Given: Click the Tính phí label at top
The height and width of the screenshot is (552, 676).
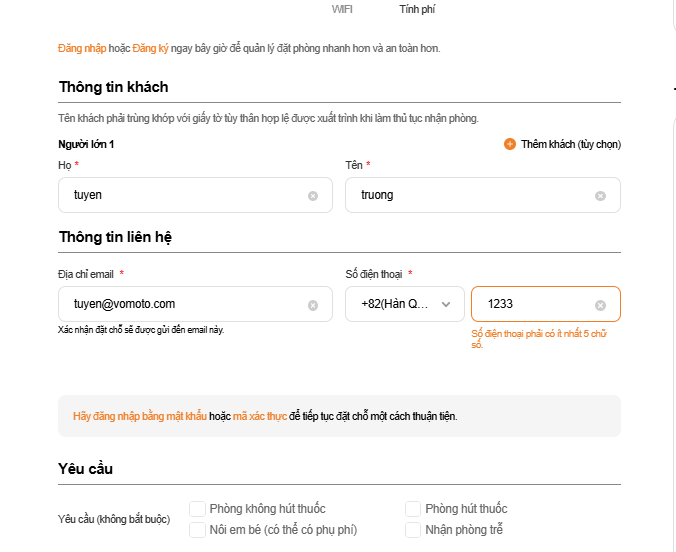Looking at the screenshot, I should tap(417, 9).
